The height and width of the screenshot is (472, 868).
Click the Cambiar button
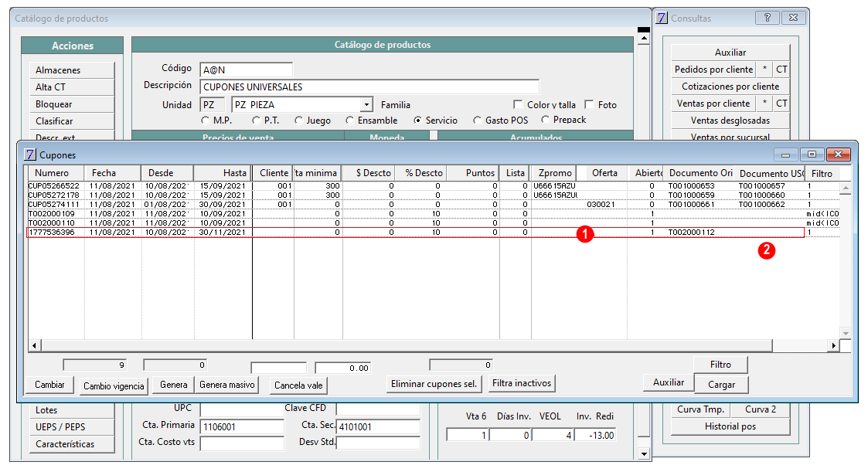[49, 385]
